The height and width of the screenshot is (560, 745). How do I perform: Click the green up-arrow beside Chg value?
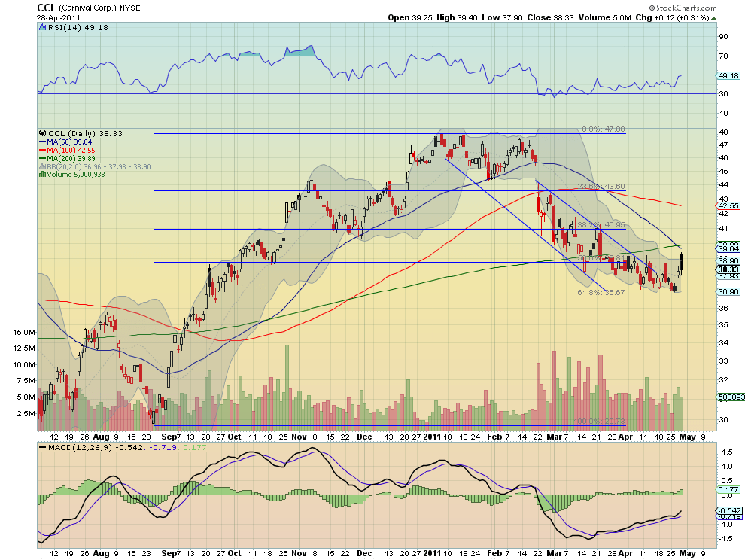pos(713,18)
